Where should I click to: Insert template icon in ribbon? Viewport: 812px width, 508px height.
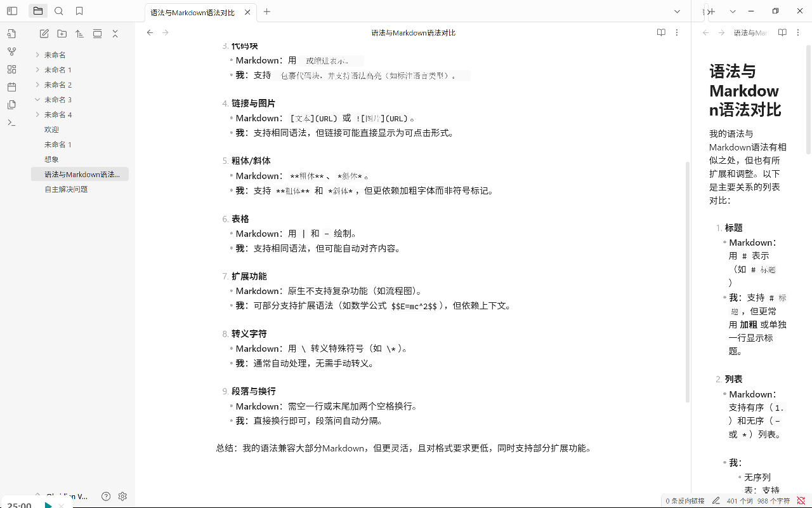coord(12,105)
